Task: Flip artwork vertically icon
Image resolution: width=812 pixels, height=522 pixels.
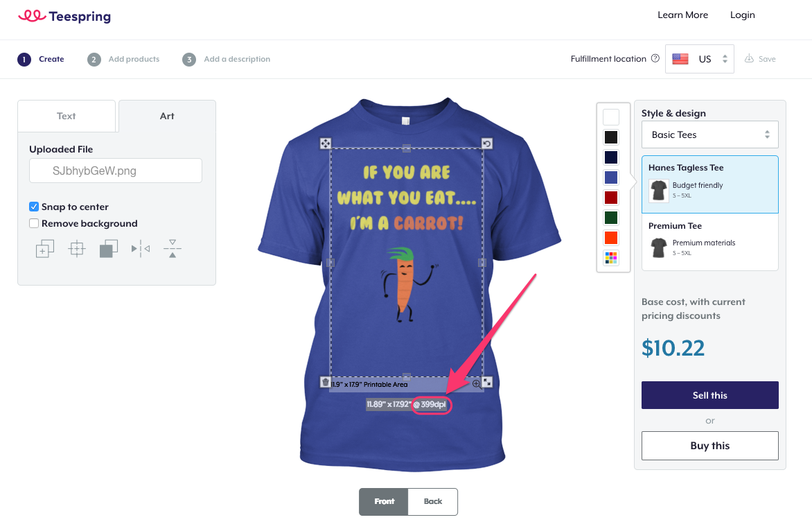Action: tap(173, 249)
